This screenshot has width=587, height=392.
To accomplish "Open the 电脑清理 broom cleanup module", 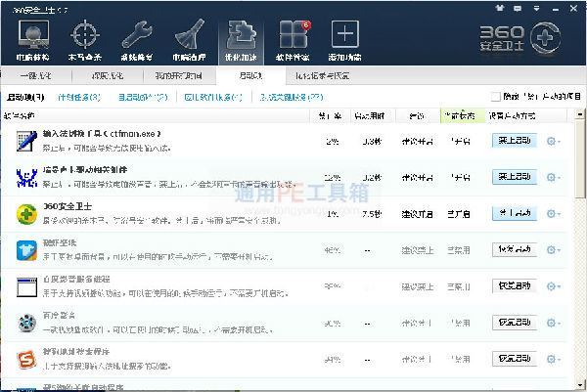I will (x=189, y=40).
